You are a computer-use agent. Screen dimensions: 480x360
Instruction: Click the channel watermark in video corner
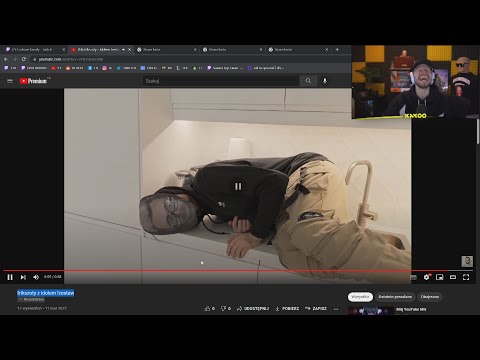pyautogui.click(x=467, y=261)
